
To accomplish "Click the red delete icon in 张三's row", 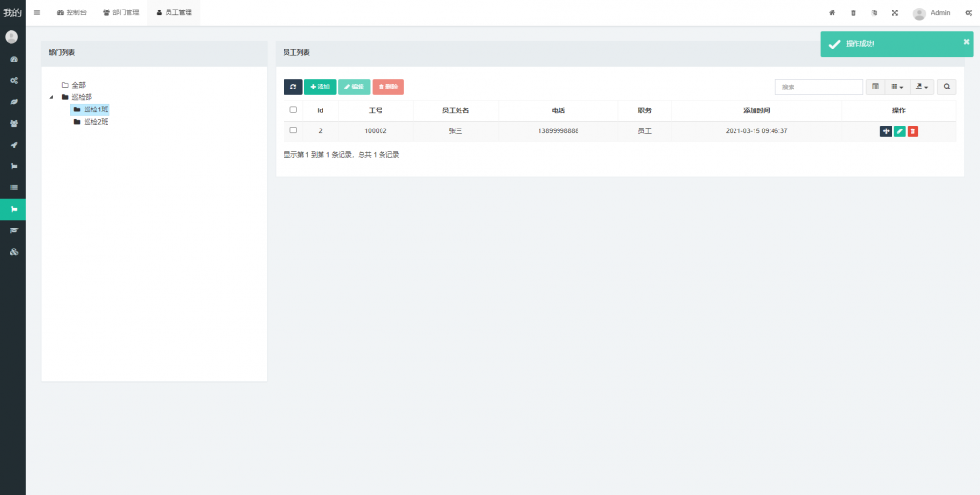I will (x=912, y=131).
